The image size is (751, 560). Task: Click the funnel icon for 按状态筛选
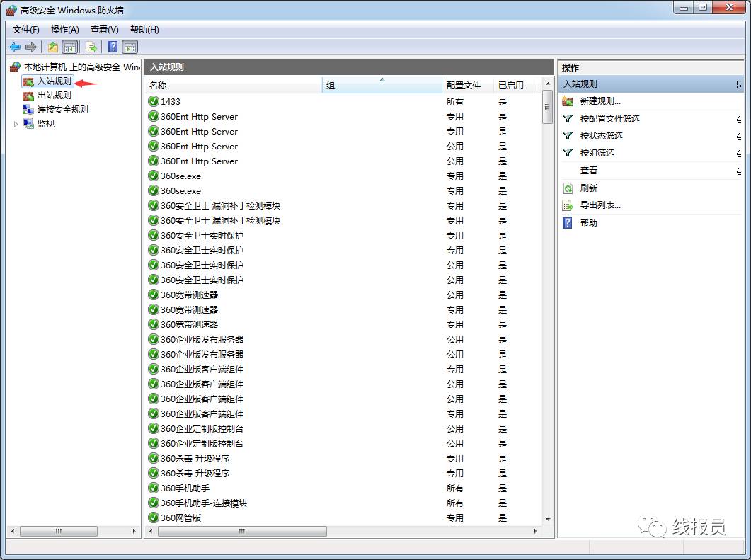point(568,135)
